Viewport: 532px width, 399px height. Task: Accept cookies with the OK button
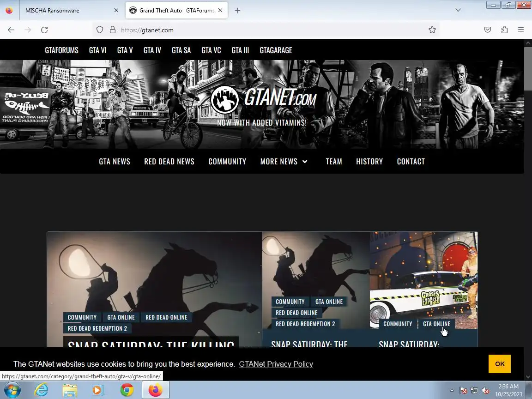[x=500, y=364]
